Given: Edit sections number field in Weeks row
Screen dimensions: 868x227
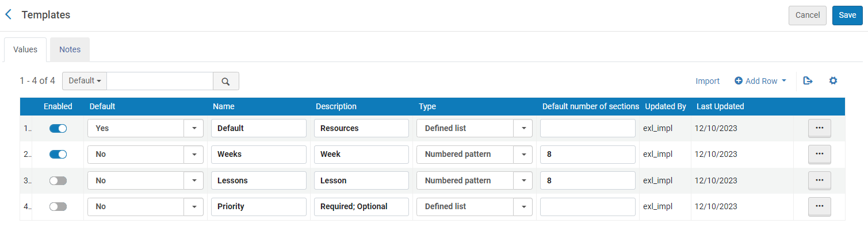Looking at the screenshot, I should tap(588, 154).
